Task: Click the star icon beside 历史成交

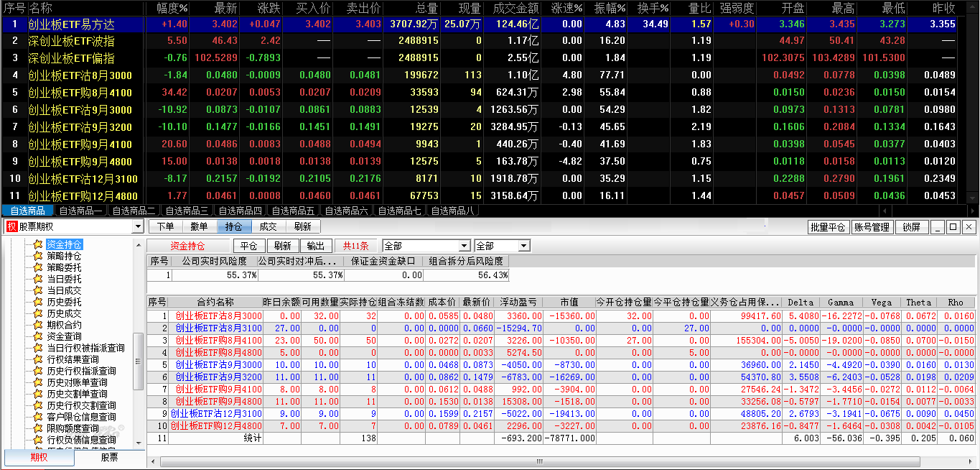Action: pyautogui.click(x=38, y=313)
